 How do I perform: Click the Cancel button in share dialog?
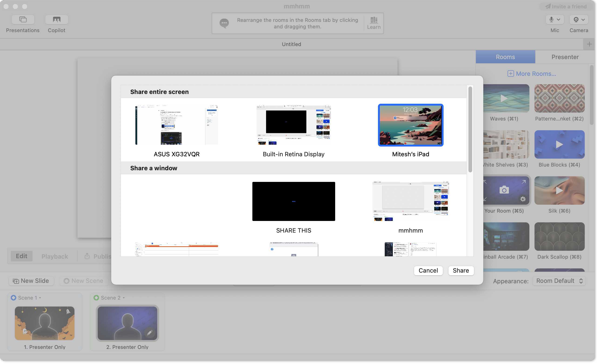point(428,270)
